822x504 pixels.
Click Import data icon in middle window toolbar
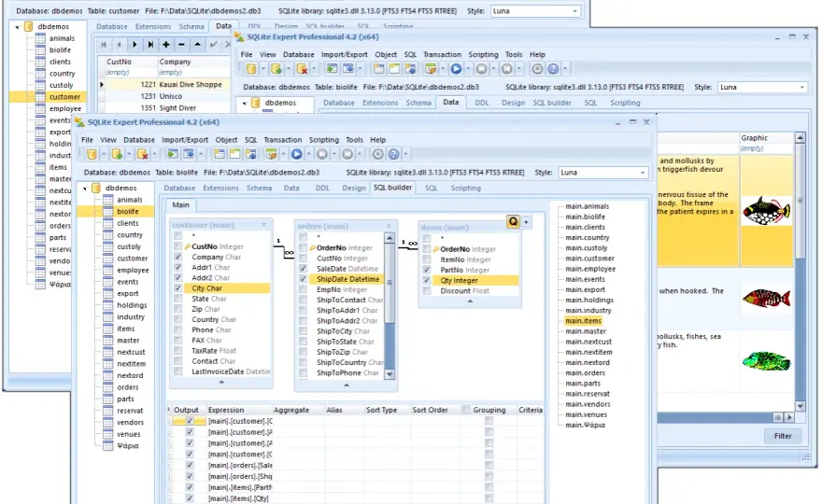332,69
